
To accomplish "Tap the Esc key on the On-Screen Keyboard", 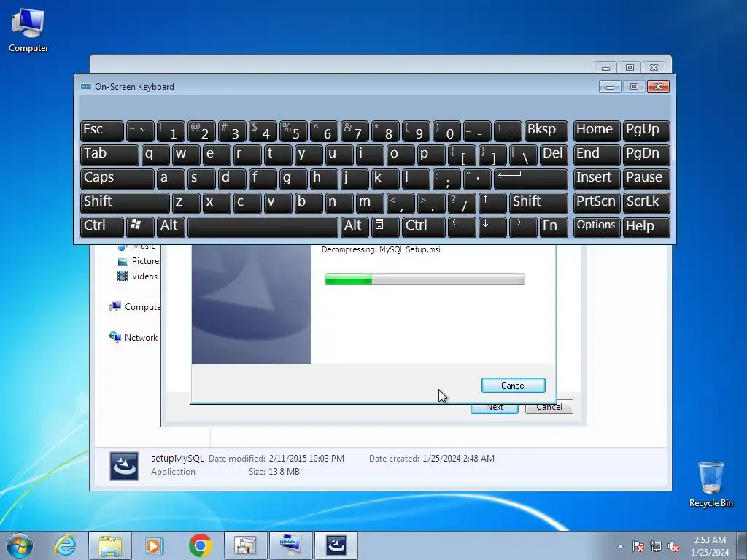I will pos(102,131).
